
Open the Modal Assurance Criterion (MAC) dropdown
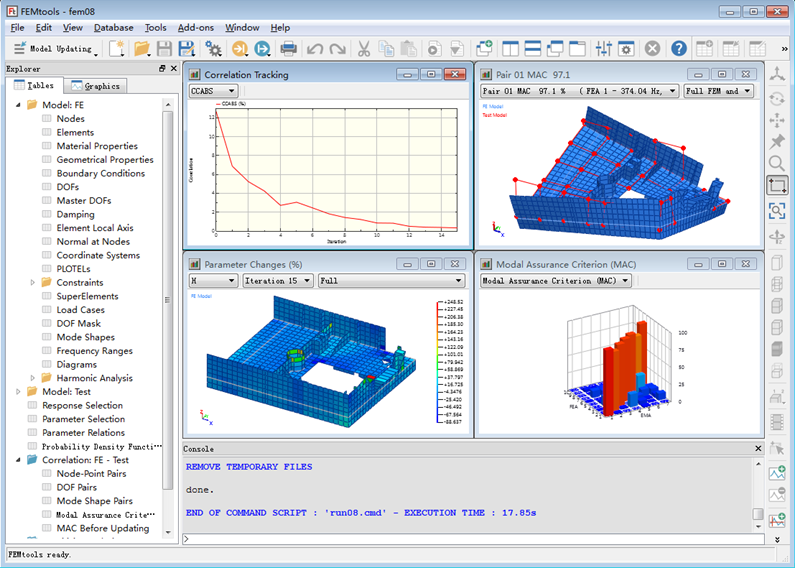coord(556,280)
